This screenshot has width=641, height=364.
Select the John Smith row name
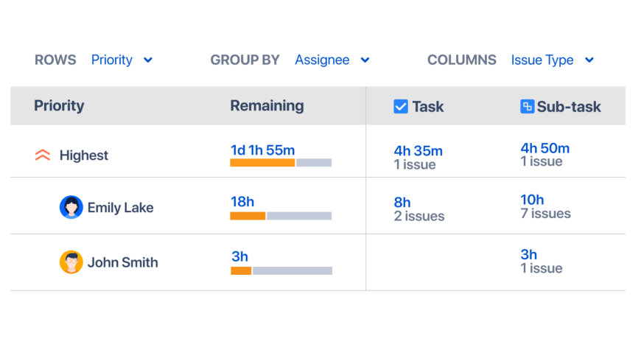(x=122, y=262)
